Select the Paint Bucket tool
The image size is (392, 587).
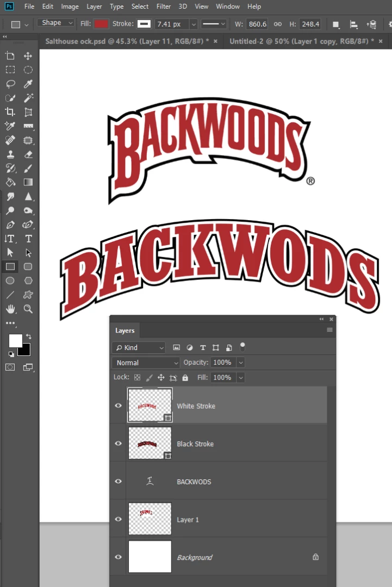(10, 182)
